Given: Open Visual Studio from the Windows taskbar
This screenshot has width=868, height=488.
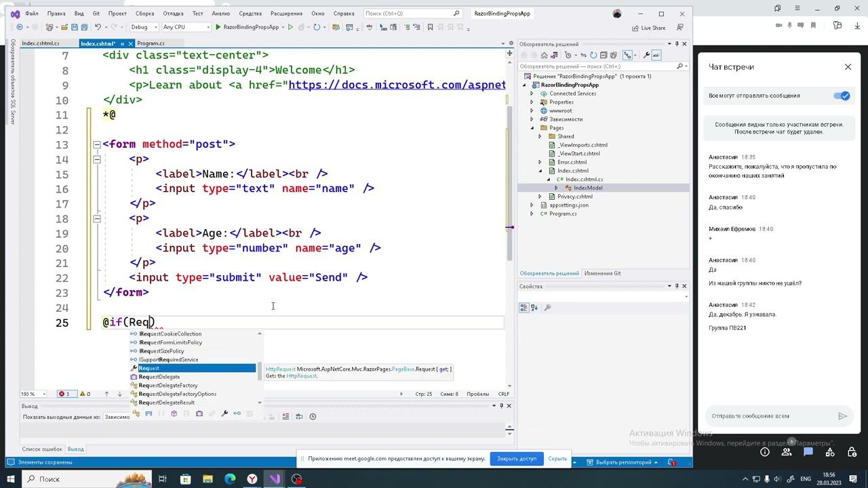Looking at the screenshot, I should tap(274, 479).
